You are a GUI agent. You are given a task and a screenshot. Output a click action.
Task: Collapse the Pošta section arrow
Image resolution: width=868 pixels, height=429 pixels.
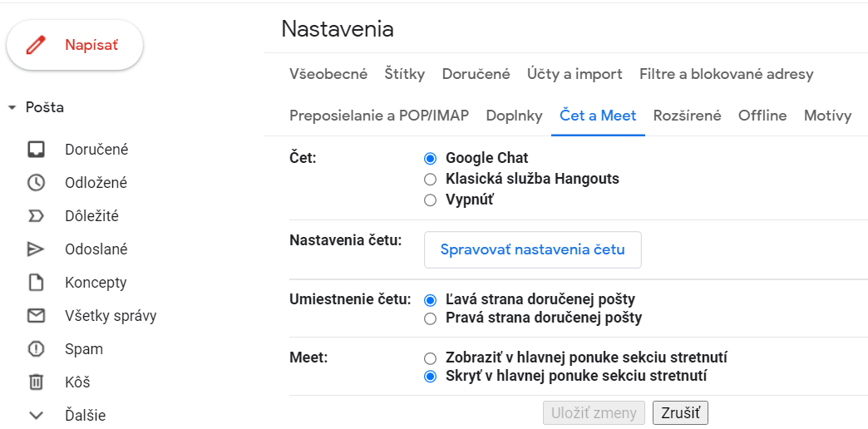[12, 108]
